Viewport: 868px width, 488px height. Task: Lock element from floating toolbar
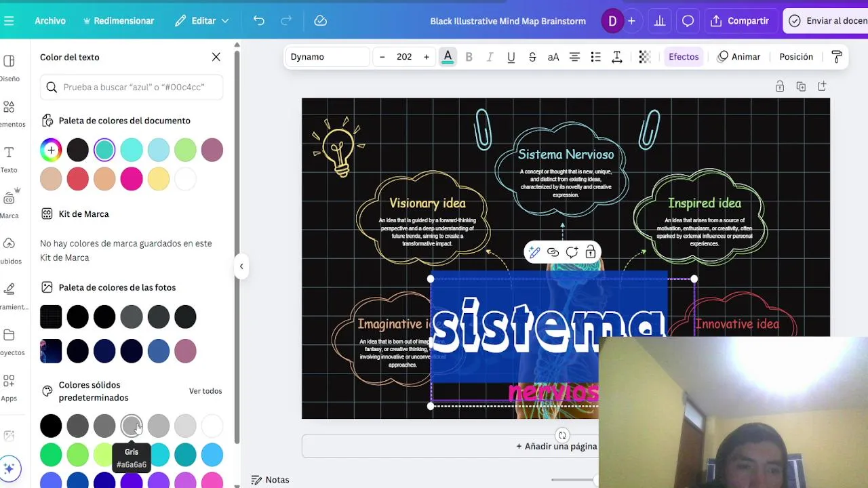pos(591,253)
